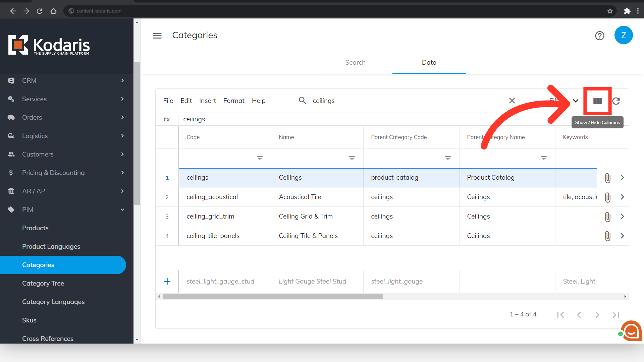Open the filter dropdown chevron
This screenshot has height=362, width=644.
[576, 101]
